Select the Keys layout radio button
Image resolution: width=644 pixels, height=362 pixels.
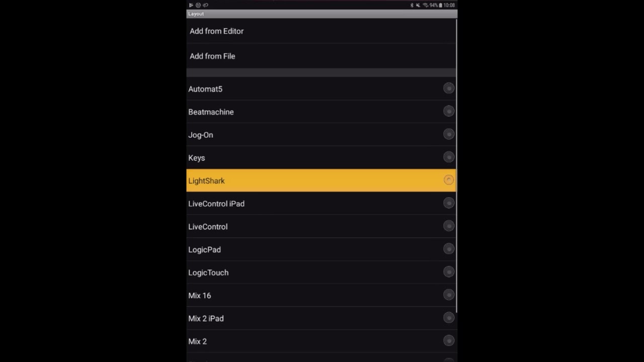pos(449,157)
